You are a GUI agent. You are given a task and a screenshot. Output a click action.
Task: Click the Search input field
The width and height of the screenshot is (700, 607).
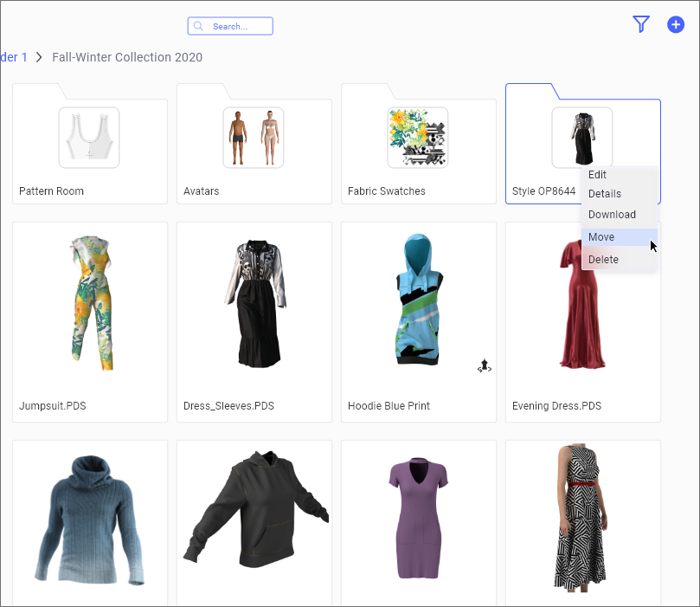tap(230, 26)
